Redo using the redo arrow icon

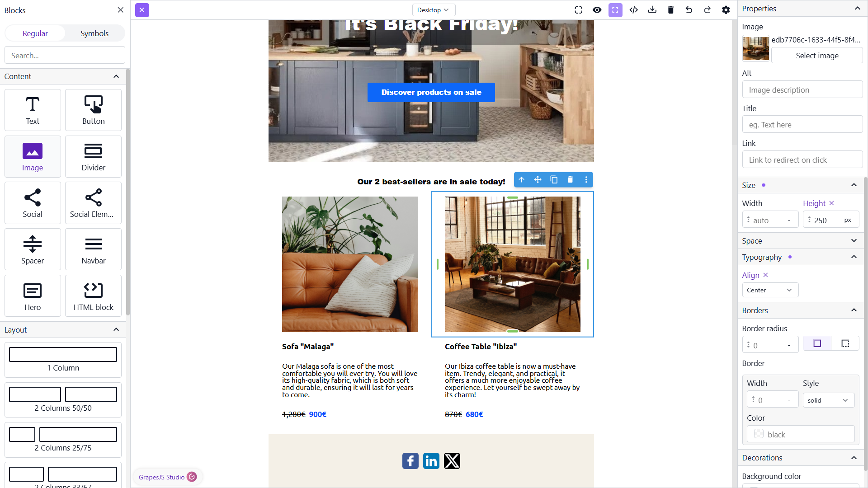[x=708, y=10]
